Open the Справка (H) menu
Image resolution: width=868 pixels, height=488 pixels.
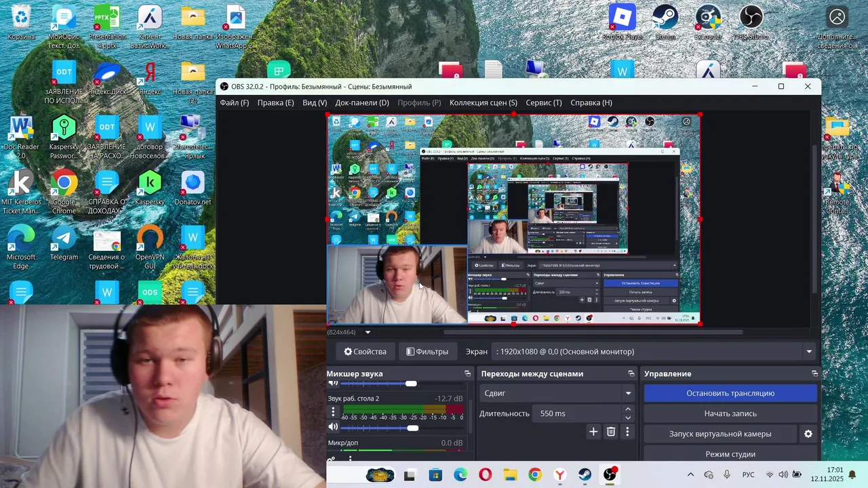click(x=591, y=103)
